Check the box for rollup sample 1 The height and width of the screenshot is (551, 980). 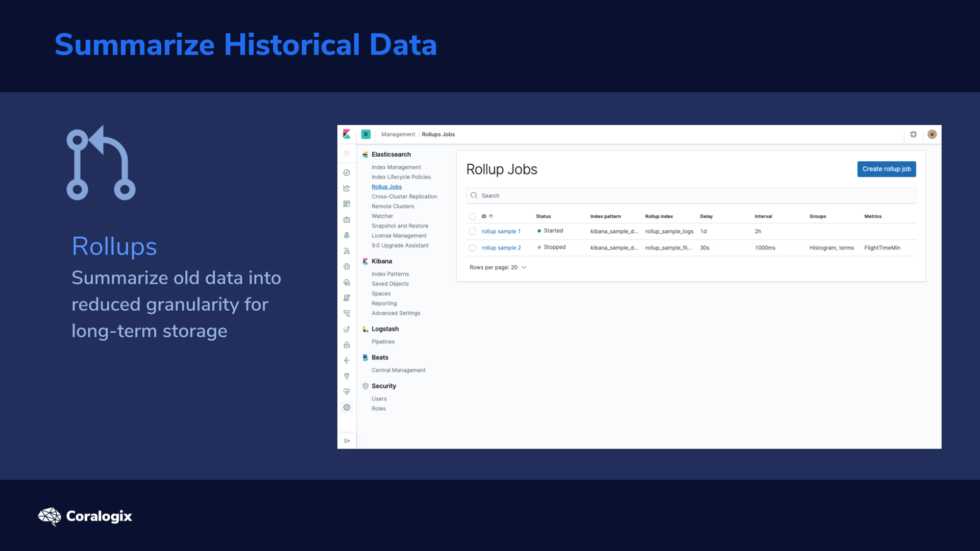point(472,231)
